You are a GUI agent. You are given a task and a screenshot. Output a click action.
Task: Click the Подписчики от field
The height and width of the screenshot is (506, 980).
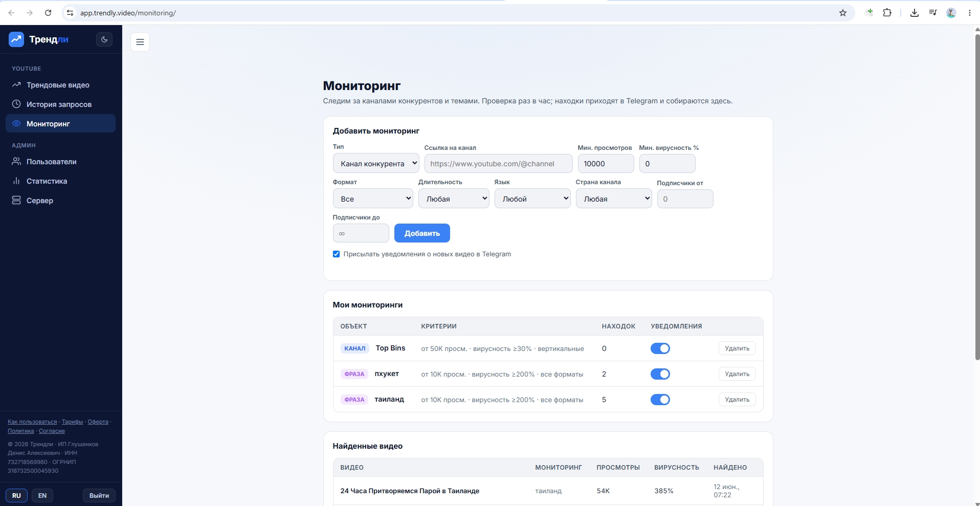(x=685, y=199)
